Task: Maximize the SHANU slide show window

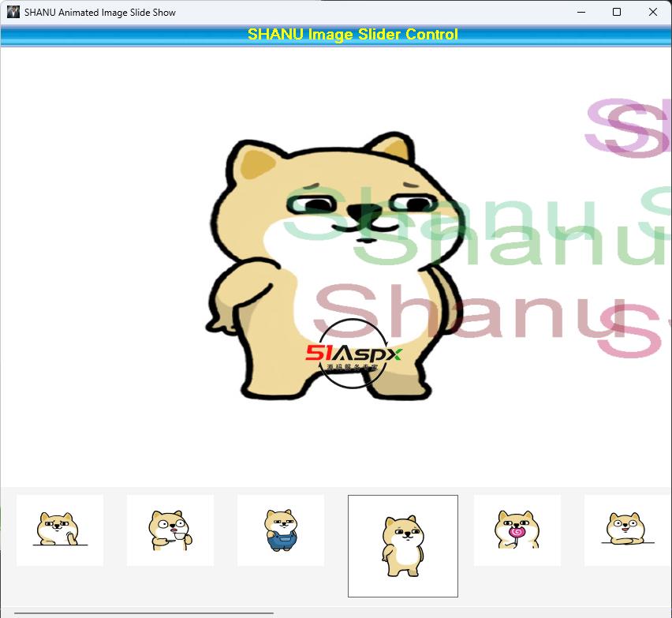Action: pos(617,12)
